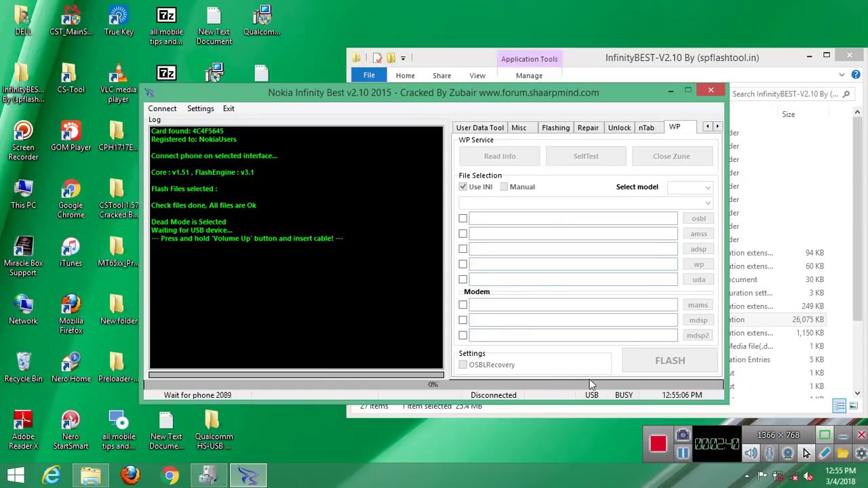Open Google Chrome from the desktop
Image resolution: width=868 pixels, height=488 pixels.
(x=71, y=199)
